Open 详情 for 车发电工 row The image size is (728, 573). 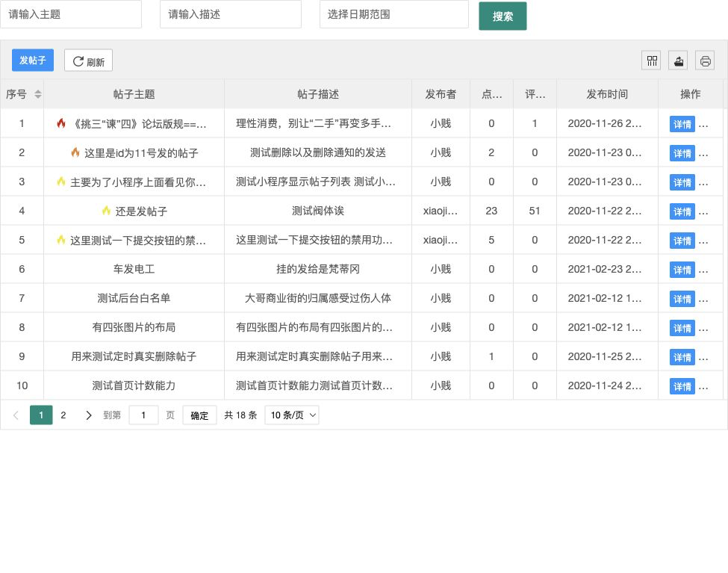pyautogui.click(x=682, y=270)
